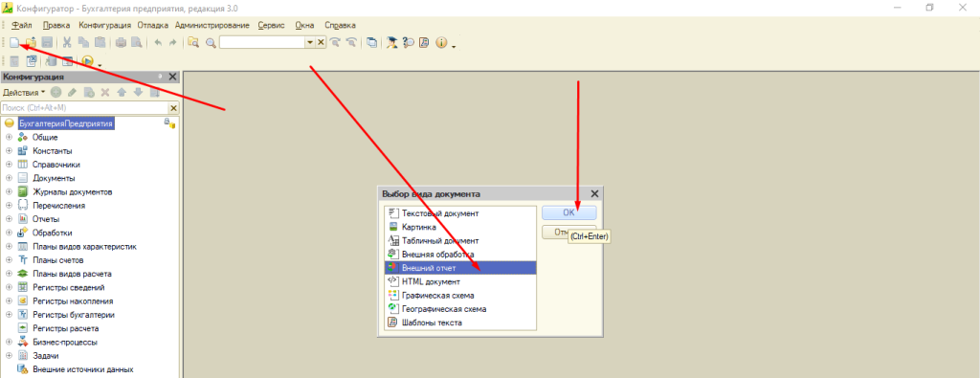Click OK in Выбор вида документа dialog
Screen dimensions: 980x378
click(568, 212)
